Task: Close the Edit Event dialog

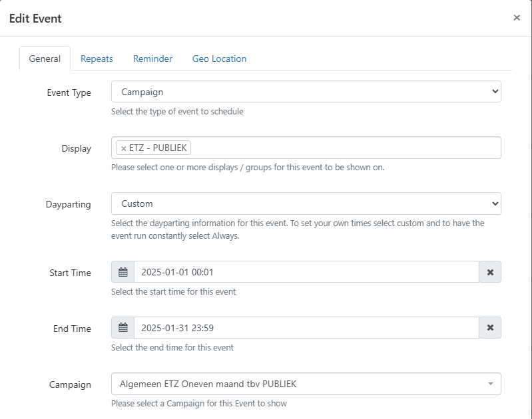Action: 517,18
